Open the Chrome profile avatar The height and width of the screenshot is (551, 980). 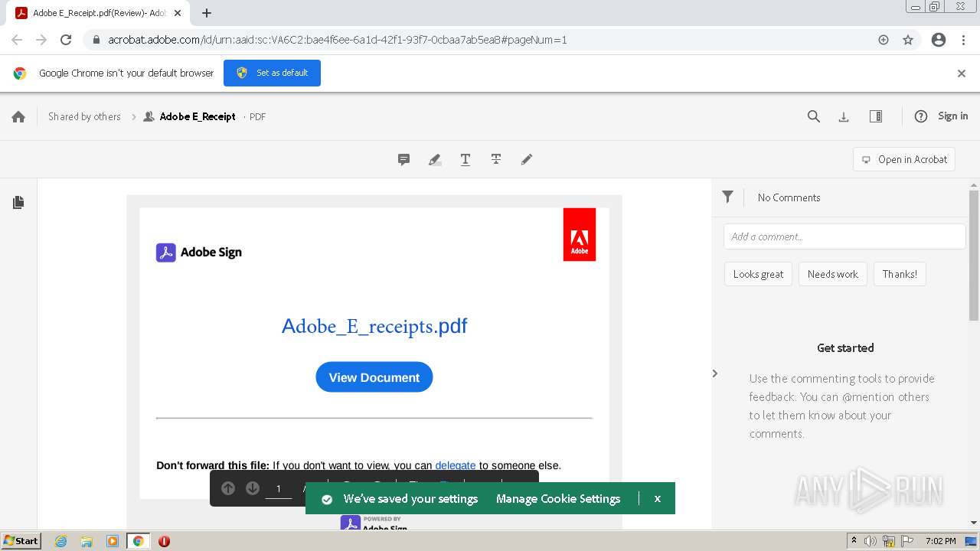point(939,40)
